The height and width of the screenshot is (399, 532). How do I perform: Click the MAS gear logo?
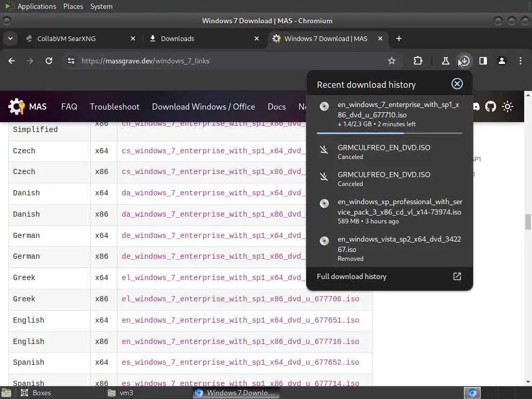tap(17, 107)
